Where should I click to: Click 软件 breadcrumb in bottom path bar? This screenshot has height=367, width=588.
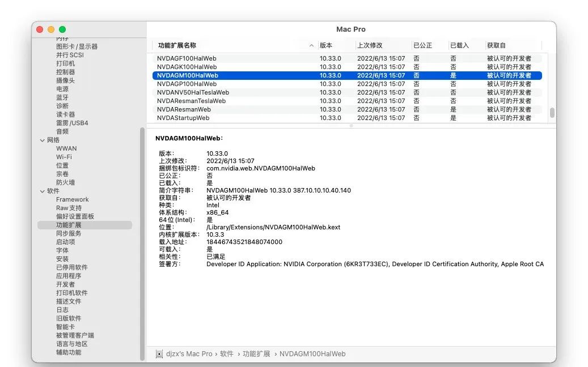227,354
